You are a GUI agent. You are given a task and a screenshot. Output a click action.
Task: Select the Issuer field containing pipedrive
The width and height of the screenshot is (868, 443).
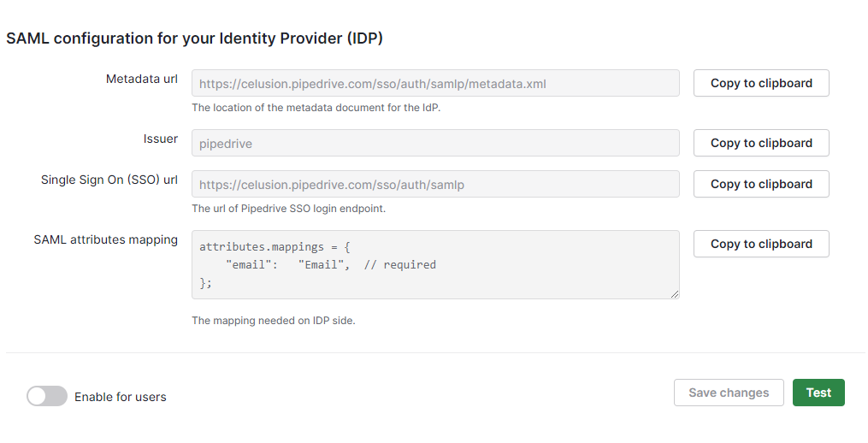coord(435,143)
